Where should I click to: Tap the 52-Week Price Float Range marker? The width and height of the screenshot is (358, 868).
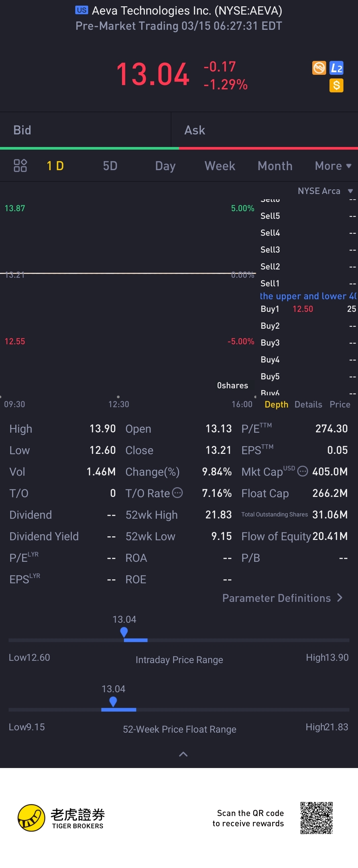coord(113,701)
